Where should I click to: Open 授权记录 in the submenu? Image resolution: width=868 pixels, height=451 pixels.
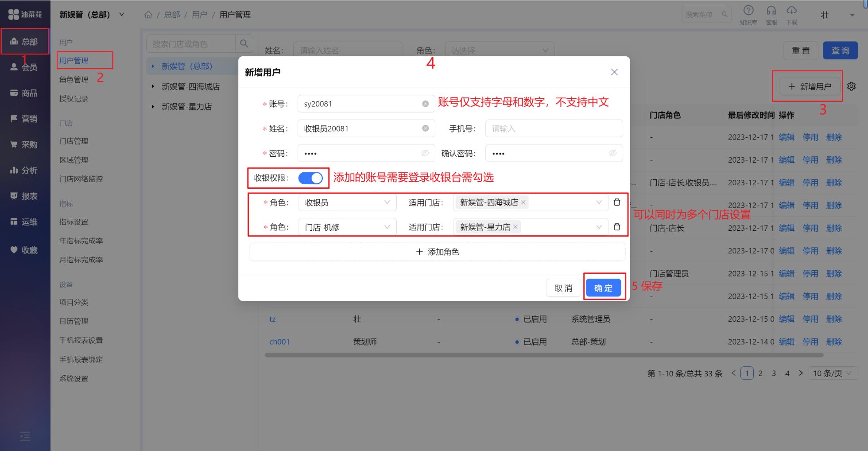[74, 99]
